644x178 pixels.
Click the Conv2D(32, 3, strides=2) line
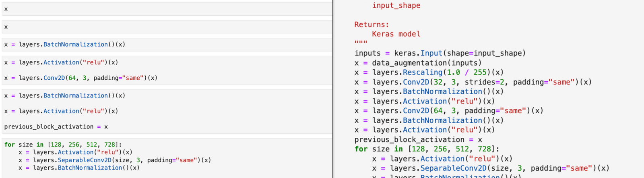tap(473, 82)
